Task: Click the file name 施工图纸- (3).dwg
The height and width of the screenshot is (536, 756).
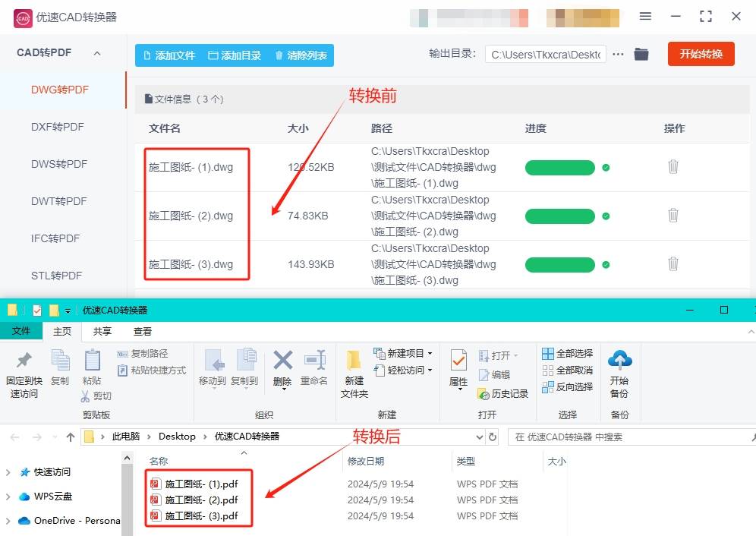Action: (x=191, y=264)
